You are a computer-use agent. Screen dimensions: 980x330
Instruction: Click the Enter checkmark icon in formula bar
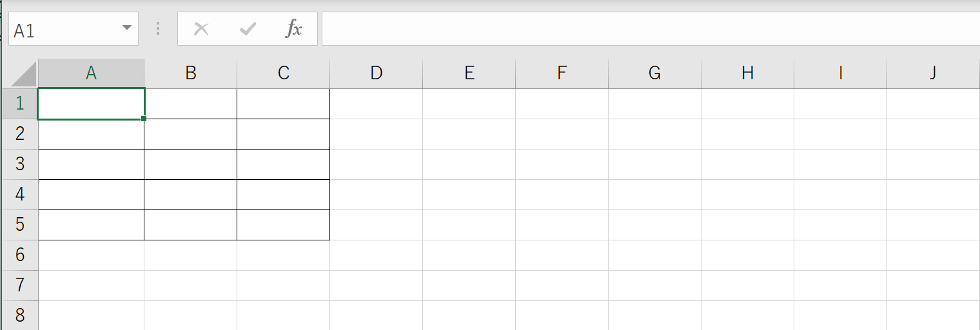248,29
